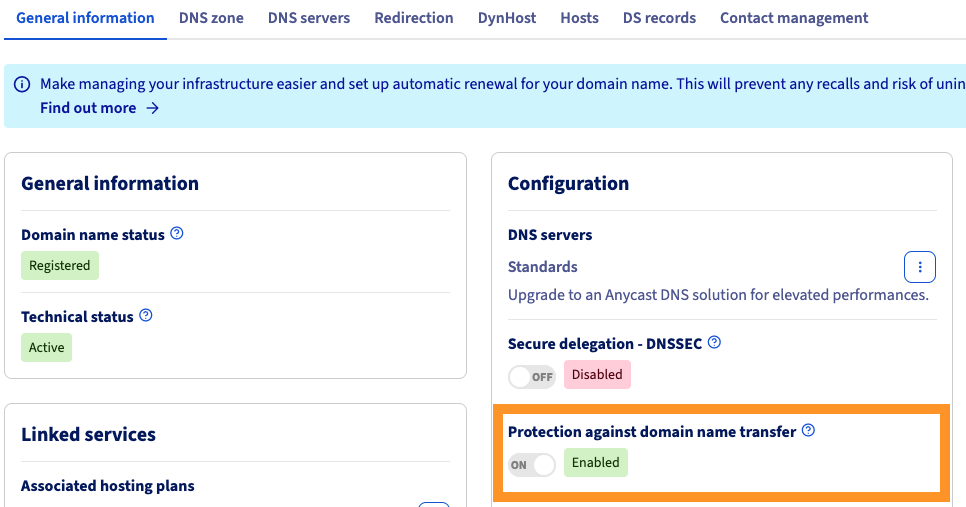Open help tooltip for Secure delegation DNSSEC
This screenshot has height=507, width=966.
click(x=714, y=343)
